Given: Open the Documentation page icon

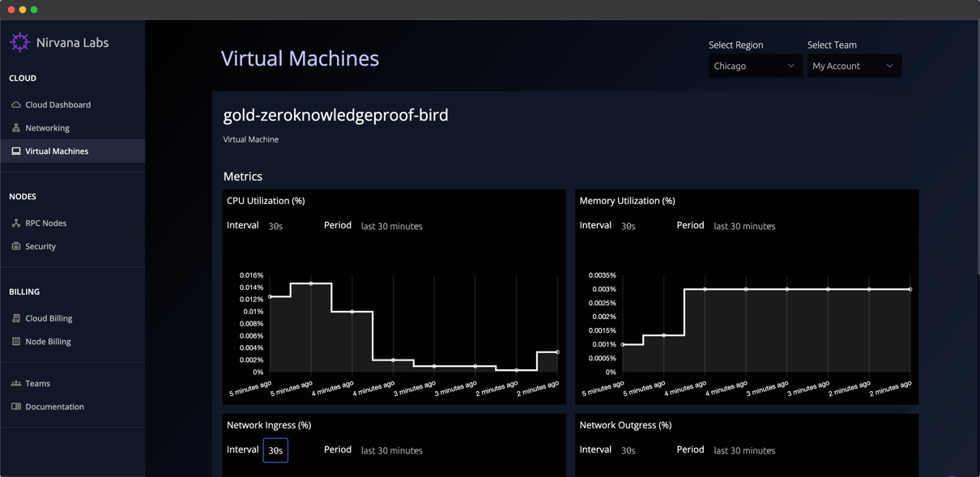Looking at the screenshot, I should (17, 406).
